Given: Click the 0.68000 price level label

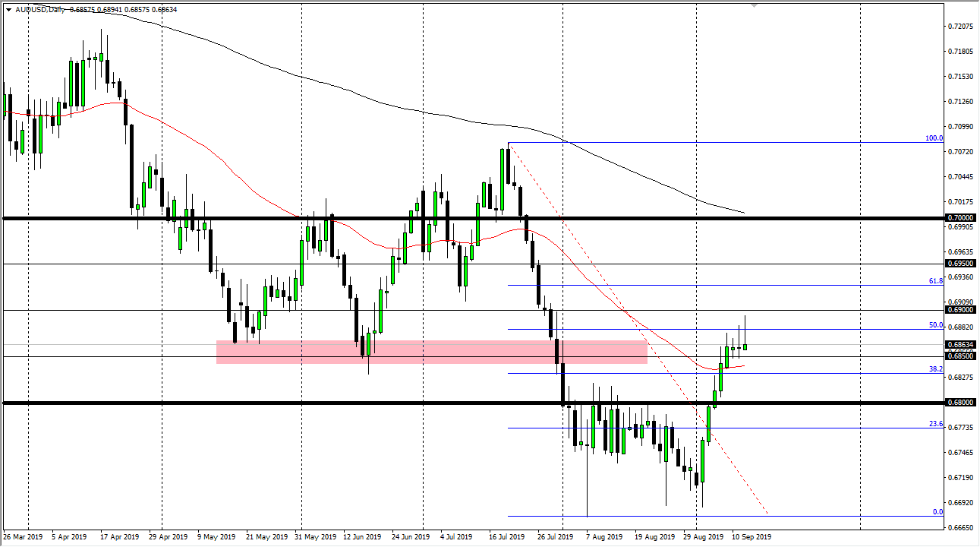Looking at the screenshot, I should tap(960, 403).
